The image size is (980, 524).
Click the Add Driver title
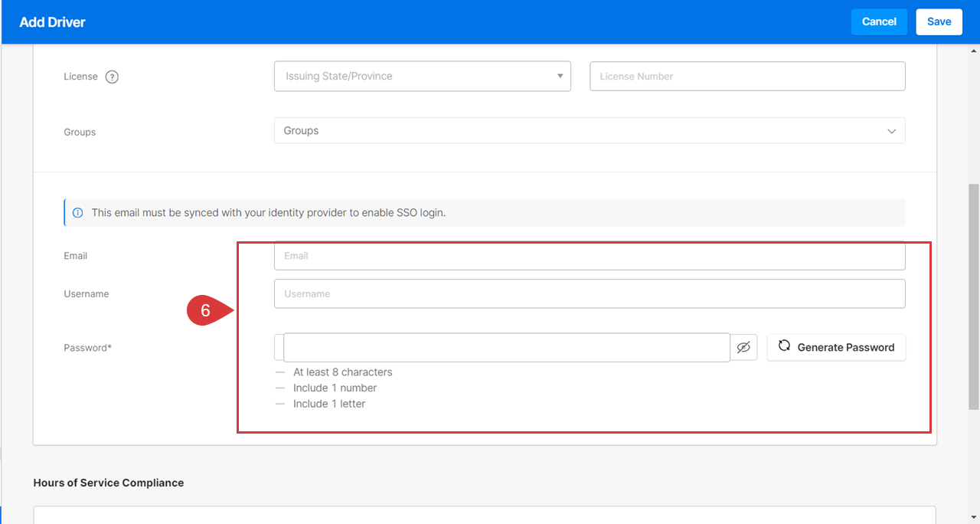point(52,22)
